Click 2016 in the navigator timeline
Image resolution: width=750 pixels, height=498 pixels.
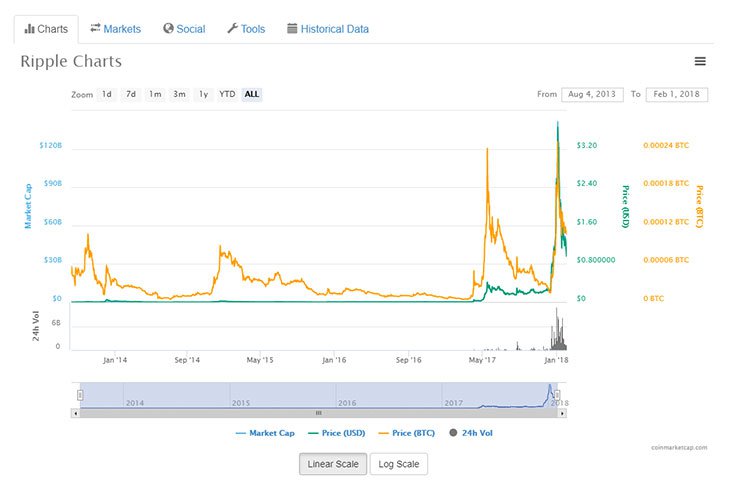coord(347,403)
